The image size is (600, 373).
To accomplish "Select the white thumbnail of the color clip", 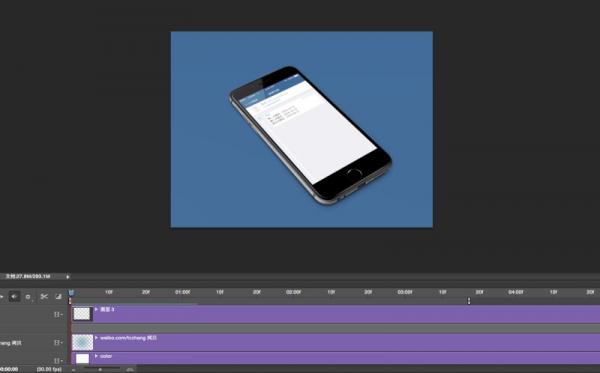I will (82, 358).
